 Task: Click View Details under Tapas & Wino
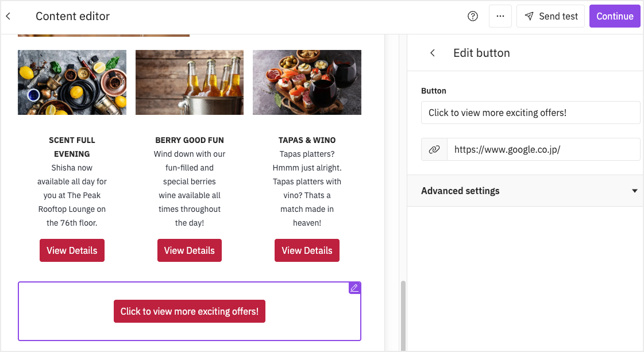coord(307,250)
